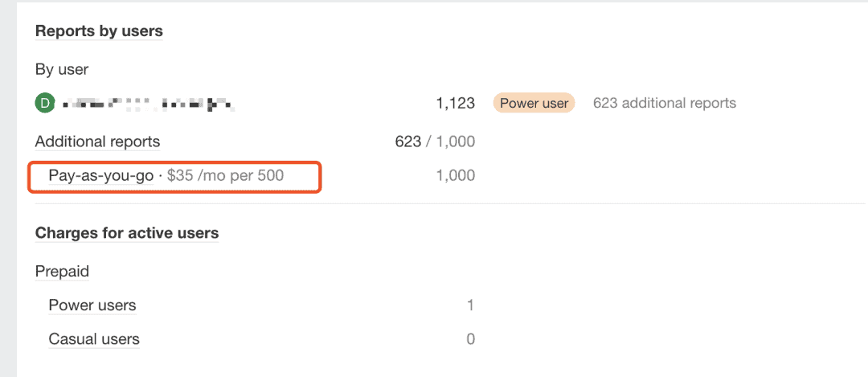
Task: Click the 623 additional usage number
Action: tap(407, 141)
